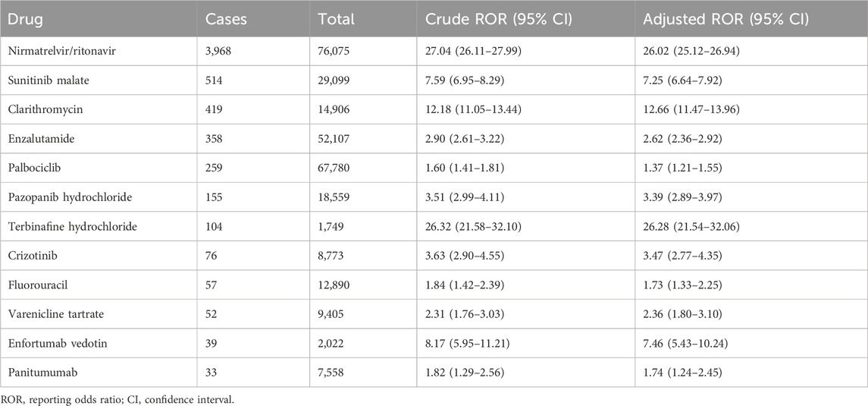Click the Fluorouracil cases value 57
Viewport: 868px width, 406px height.
click(x=212, y=285)
